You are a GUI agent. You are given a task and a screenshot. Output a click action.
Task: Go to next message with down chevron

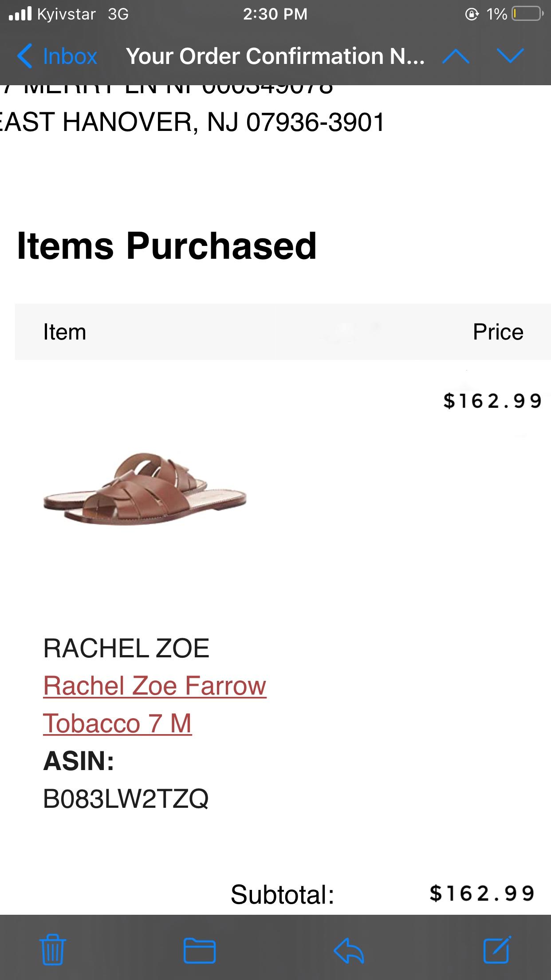tap(511, 56)
